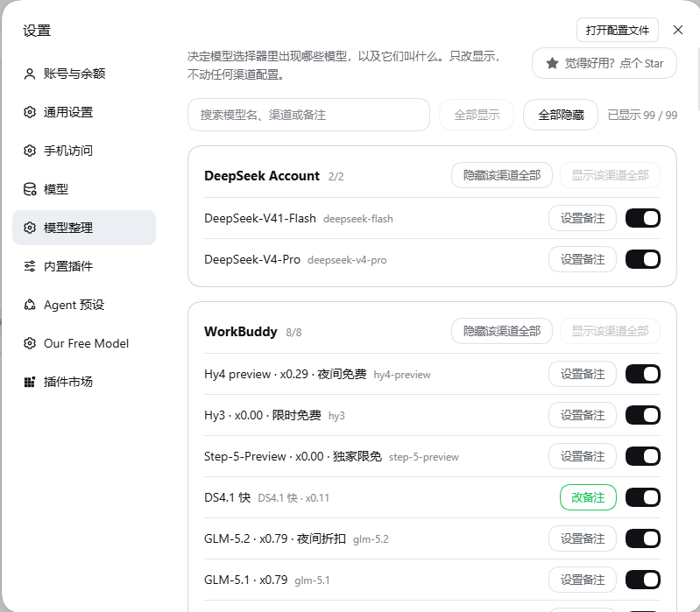Click the gear icon beside 手机访问

(x=30, y=151)
